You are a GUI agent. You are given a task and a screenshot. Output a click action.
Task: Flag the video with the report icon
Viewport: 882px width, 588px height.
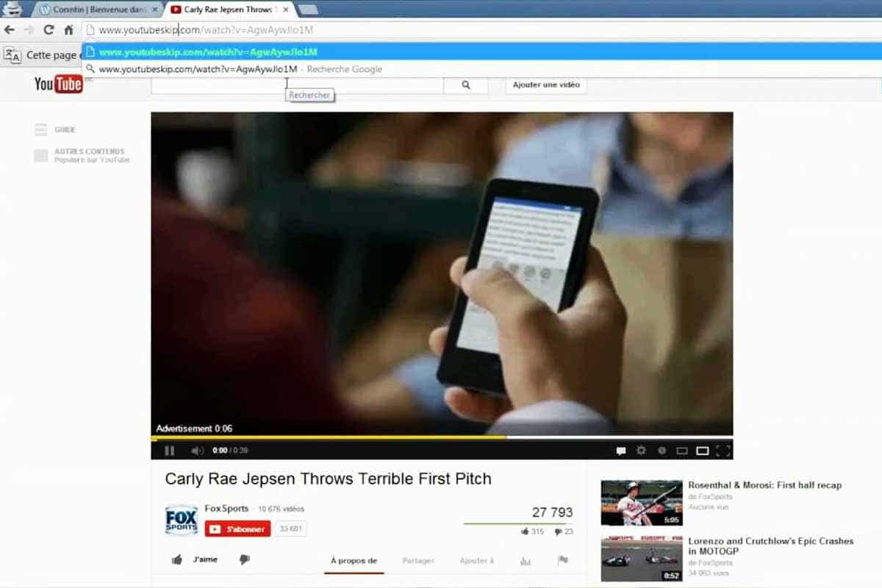[563, 560]
